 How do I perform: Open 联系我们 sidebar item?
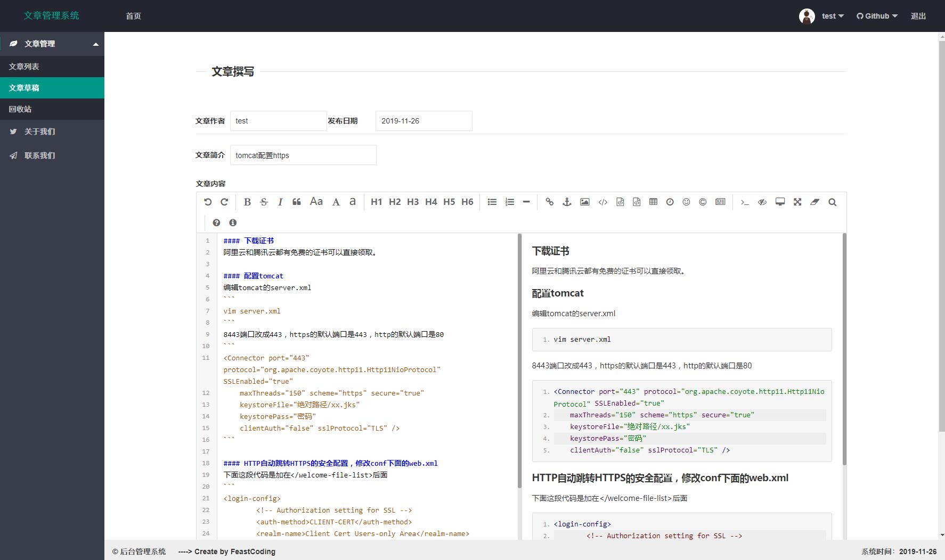52,155
